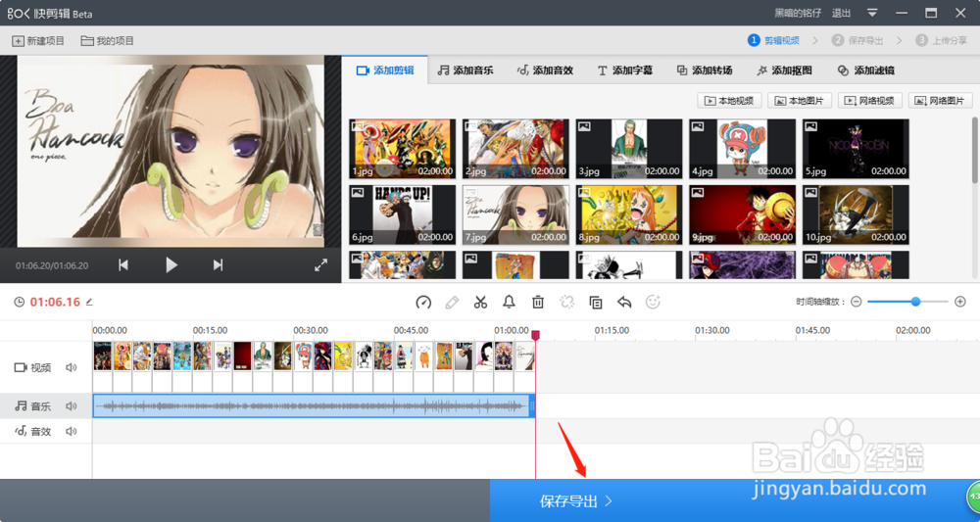The width and height of the screenshot is (980, 522).
Task: Switch to 添加剪辑 tab
Action: pos(385,71)
